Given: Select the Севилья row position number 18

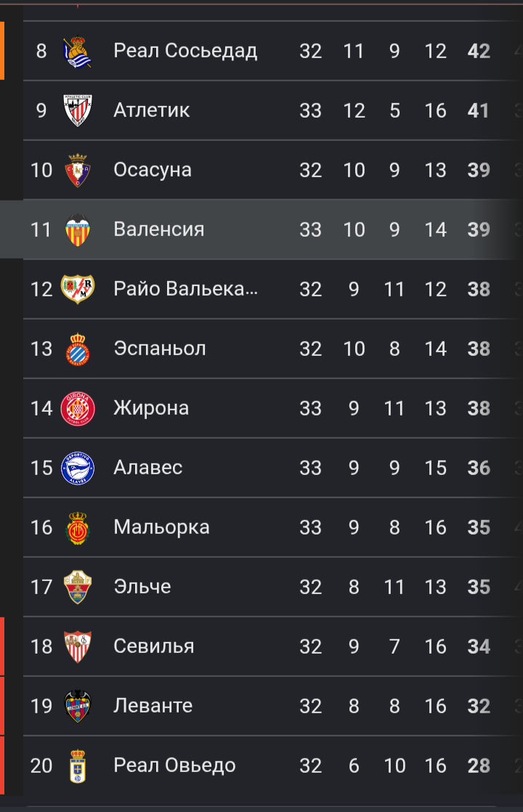Looking at the screenshot, I should [x=41, y=646].
